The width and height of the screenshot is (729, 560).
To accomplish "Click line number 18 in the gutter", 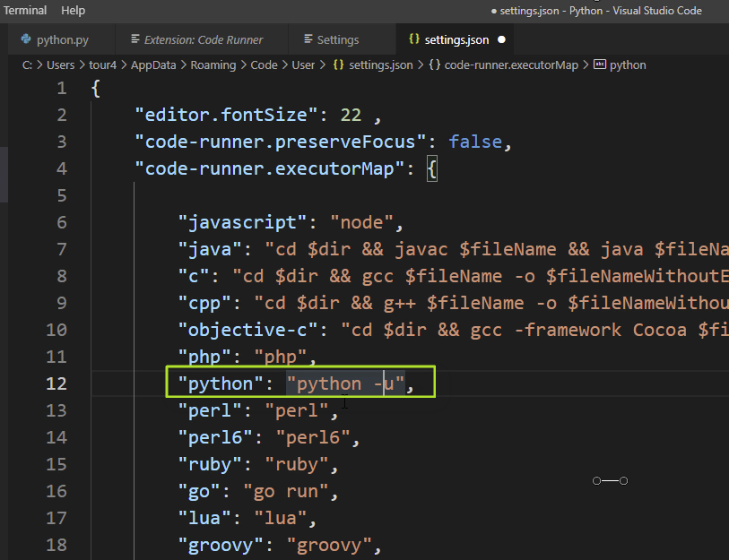I will tap(56, 545).
